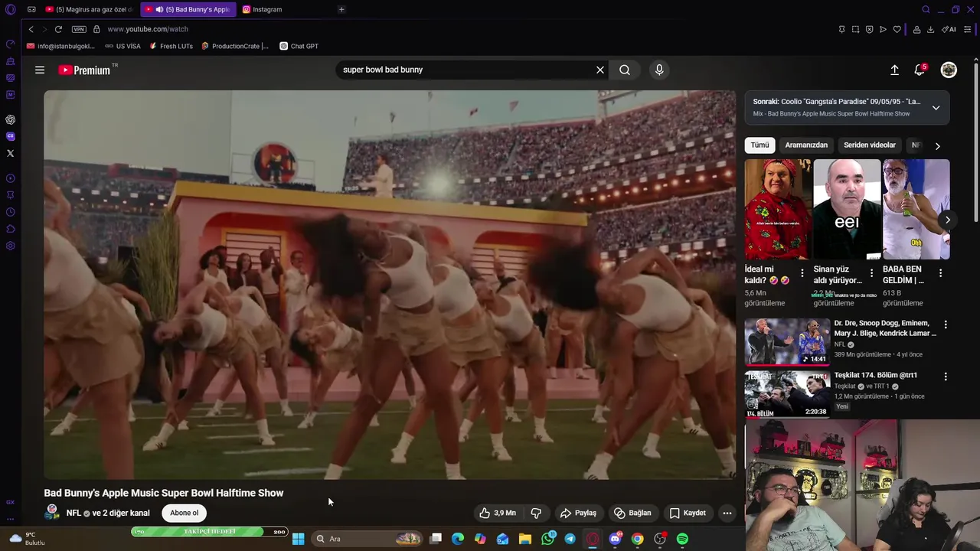Select the Aramanızdan filter chip

[806, 145]
